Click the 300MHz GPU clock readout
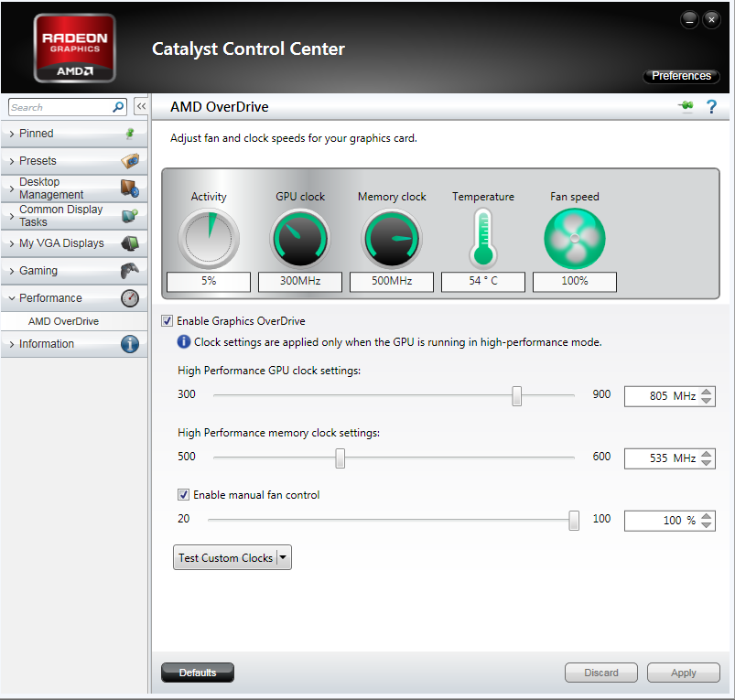 click(x=300, y=281)
